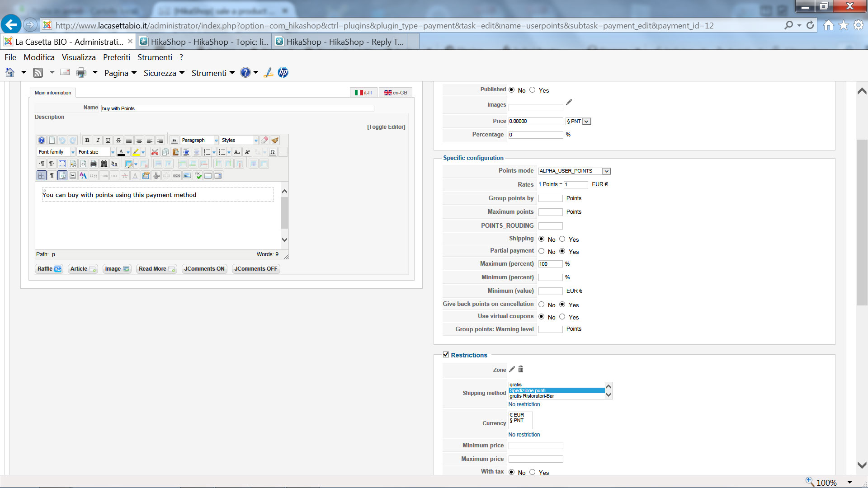Delete zone with trash icon
This screenshot has width=868, height=488.
[x=521, y=369]
